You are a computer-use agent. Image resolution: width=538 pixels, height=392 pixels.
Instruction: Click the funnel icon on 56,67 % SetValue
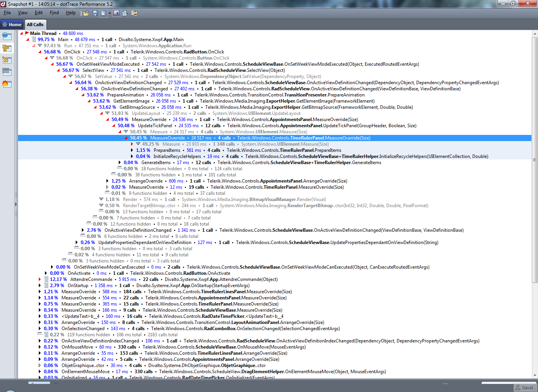pos(71,76)
